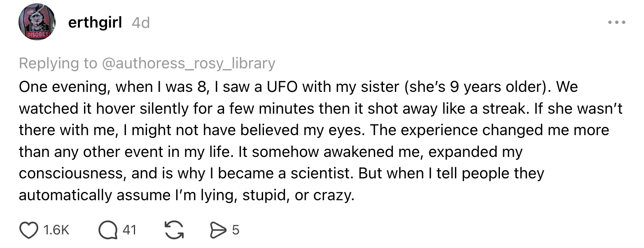Like the post with the heart icon
This screenshot has height=248, width=644.
click(x=28, y=230)
